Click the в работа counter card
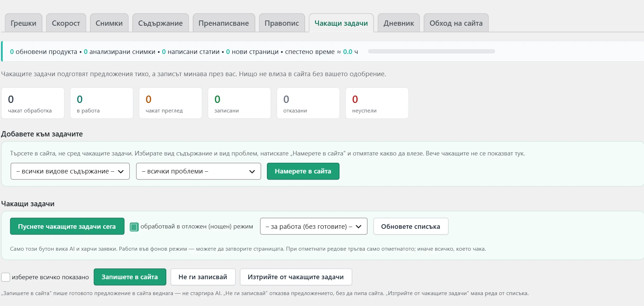644x306 pixels. [102, 103]
